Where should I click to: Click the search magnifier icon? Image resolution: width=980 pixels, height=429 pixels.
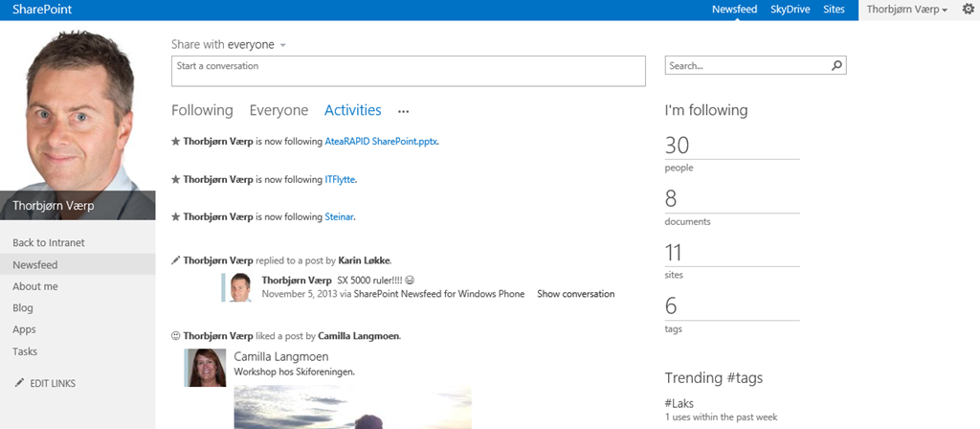(x=836, y=66)
